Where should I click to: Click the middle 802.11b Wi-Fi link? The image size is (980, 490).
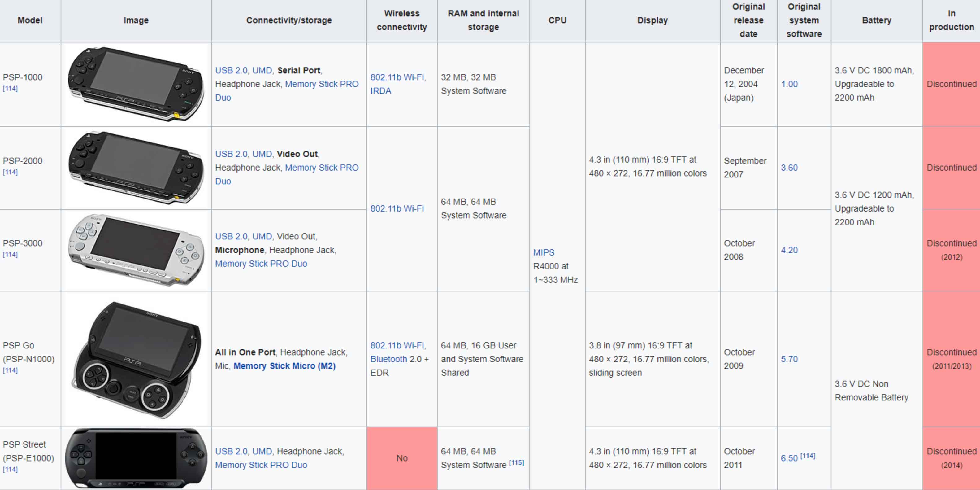397,209
